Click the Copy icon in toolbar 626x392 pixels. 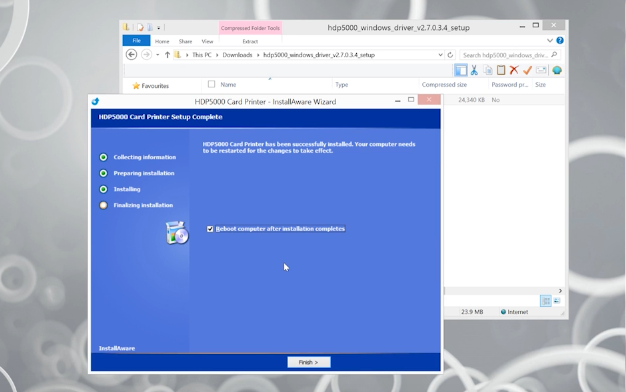[x=487, y=70]
